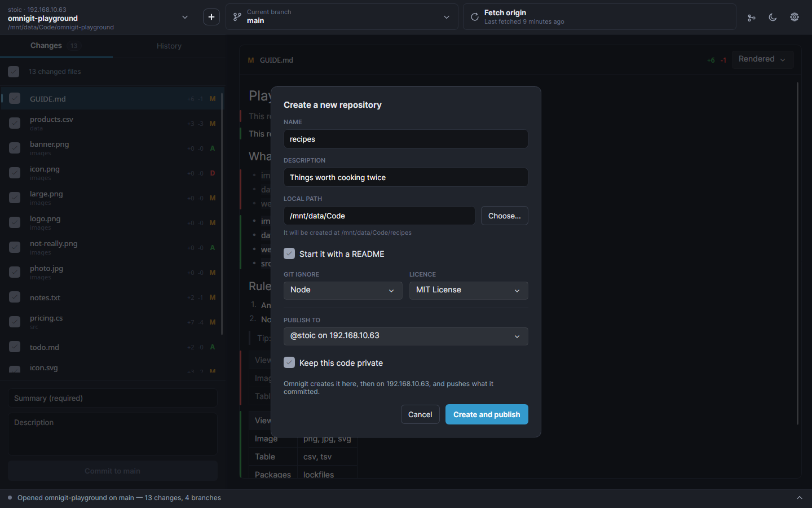Viewport: 812px width, 508px height.
Task: Uncheck the GUIDE.md file checkbox
Action: pyautogui.click(x=15, y=99)
